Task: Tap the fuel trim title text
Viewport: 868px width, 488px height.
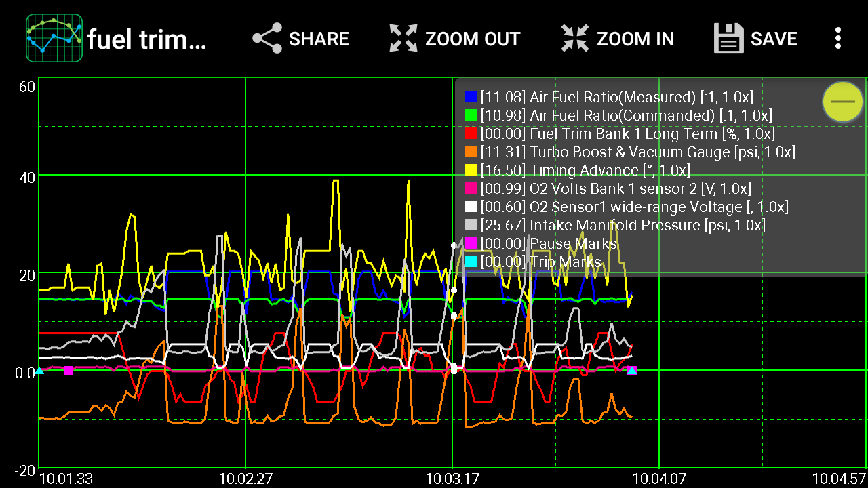Action: coord(146,40)
